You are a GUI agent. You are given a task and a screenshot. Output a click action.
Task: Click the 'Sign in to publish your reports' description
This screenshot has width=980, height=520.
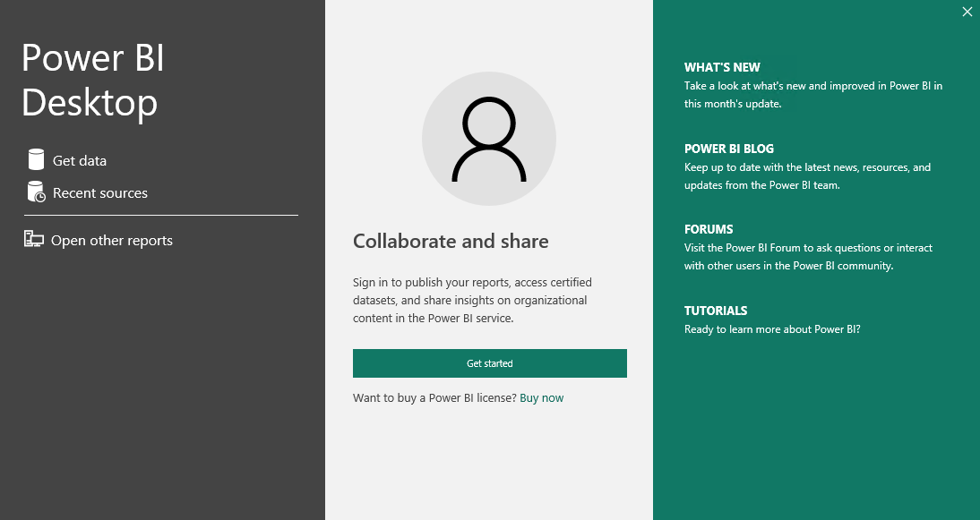pos(472,300)
